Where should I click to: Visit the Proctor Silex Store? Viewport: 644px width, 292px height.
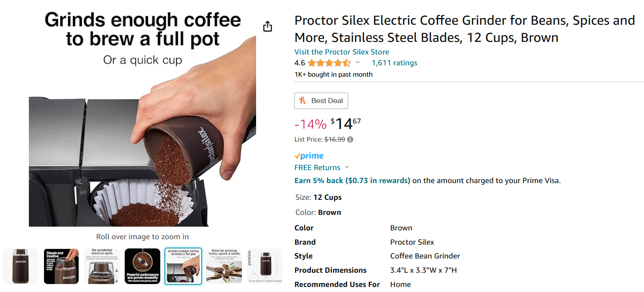click(341, 52)
